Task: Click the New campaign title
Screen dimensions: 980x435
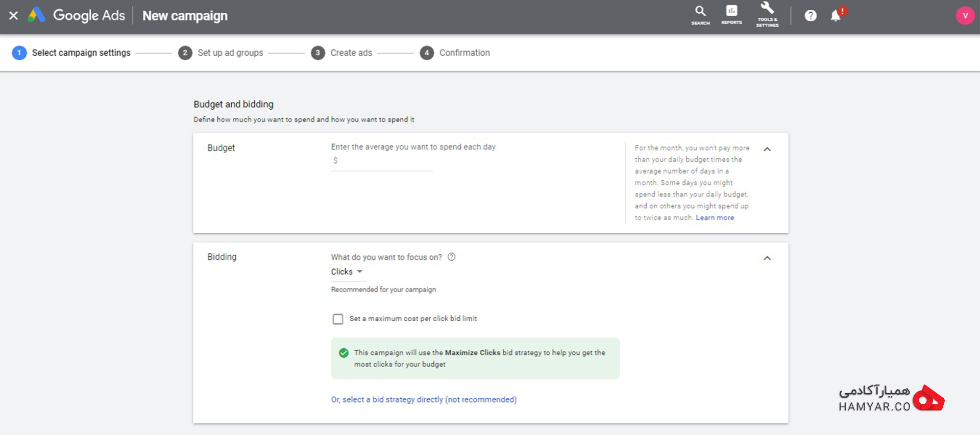Action: 185,16
